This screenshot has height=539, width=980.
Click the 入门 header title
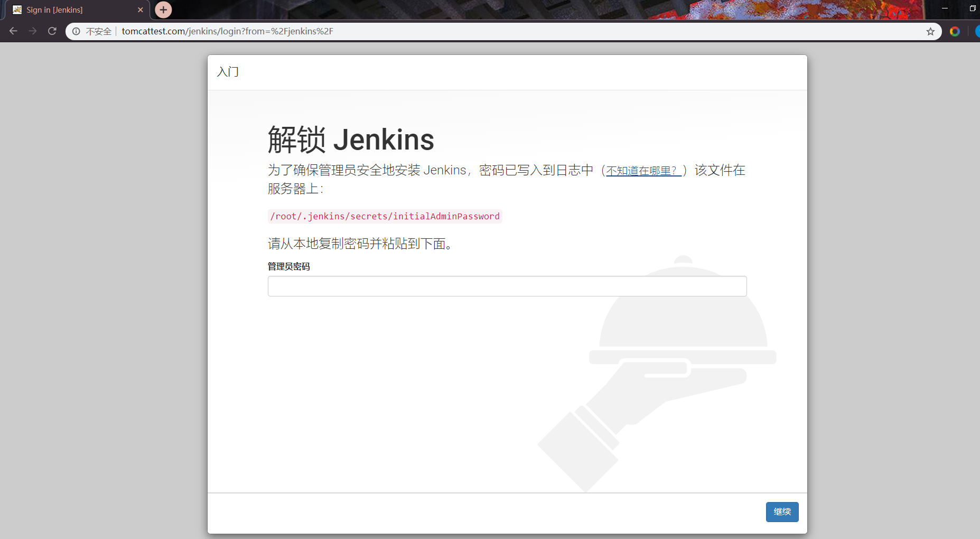click(228, 72)
